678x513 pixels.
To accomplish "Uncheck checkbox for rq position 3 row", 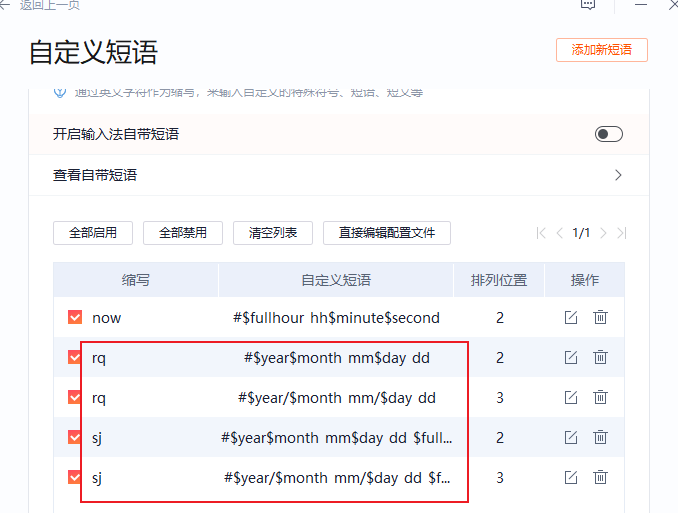I will 75,397.
